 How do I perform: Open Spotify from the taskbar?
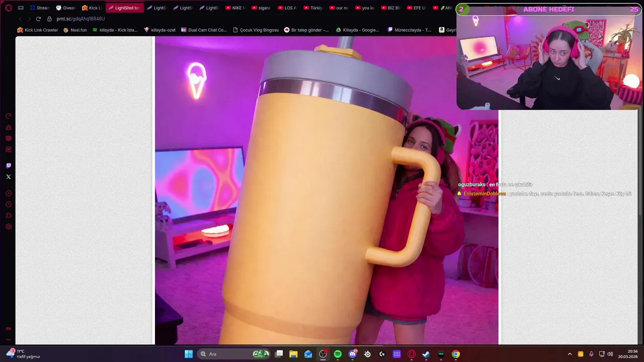tap(338, 354)
